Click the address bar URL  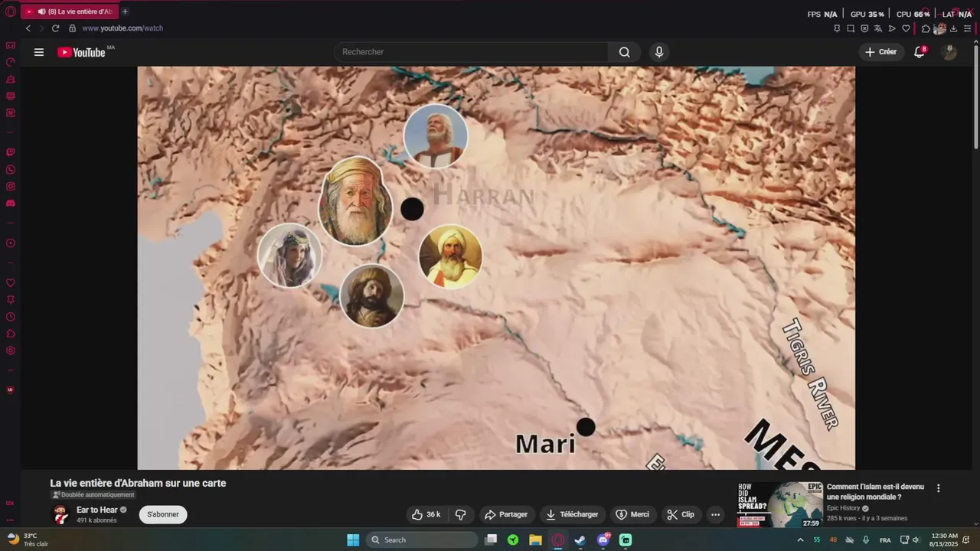[122, 28]
